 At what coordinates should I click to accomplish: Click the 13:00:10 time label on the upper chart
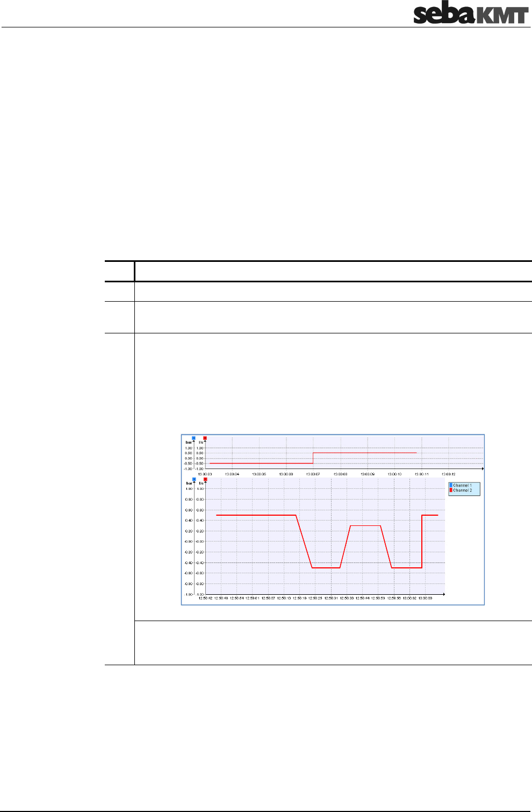click(394, 474)
